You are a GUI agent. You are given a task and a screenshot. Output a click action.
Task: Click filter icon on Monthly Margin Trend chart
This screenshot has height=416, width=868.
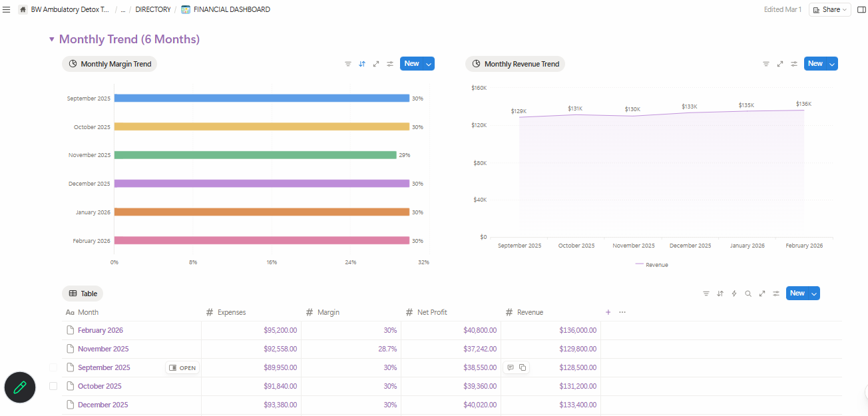(x=347, y=64)
